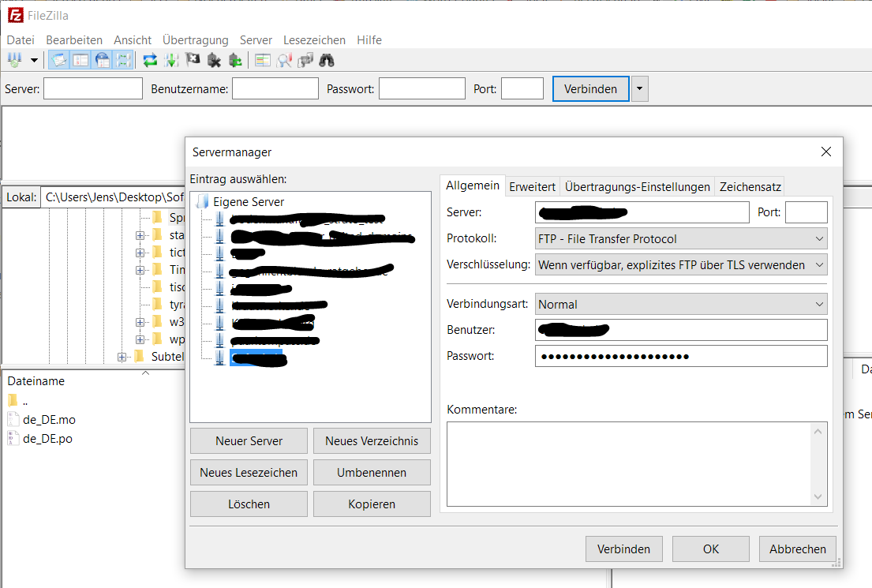
Task: Focus the quickconnect Passwort field
Action: (422, 88)
